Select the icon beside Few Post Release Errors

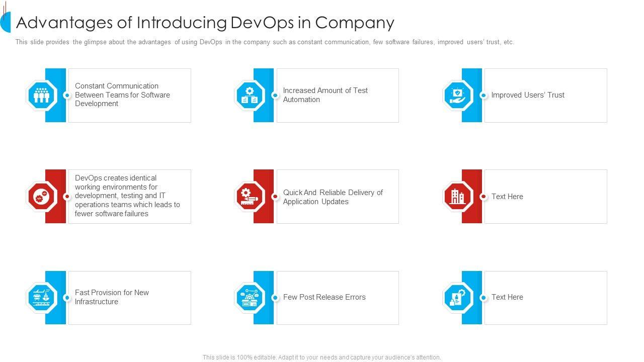[x=250, y=298]
